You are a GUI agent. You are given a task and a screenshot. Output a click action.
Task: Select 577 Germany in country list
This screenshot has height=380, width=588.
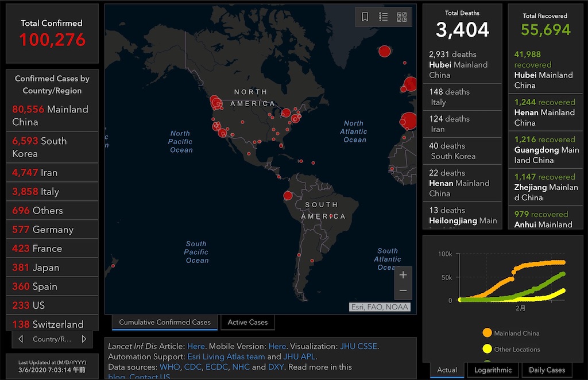click(52, 230)
